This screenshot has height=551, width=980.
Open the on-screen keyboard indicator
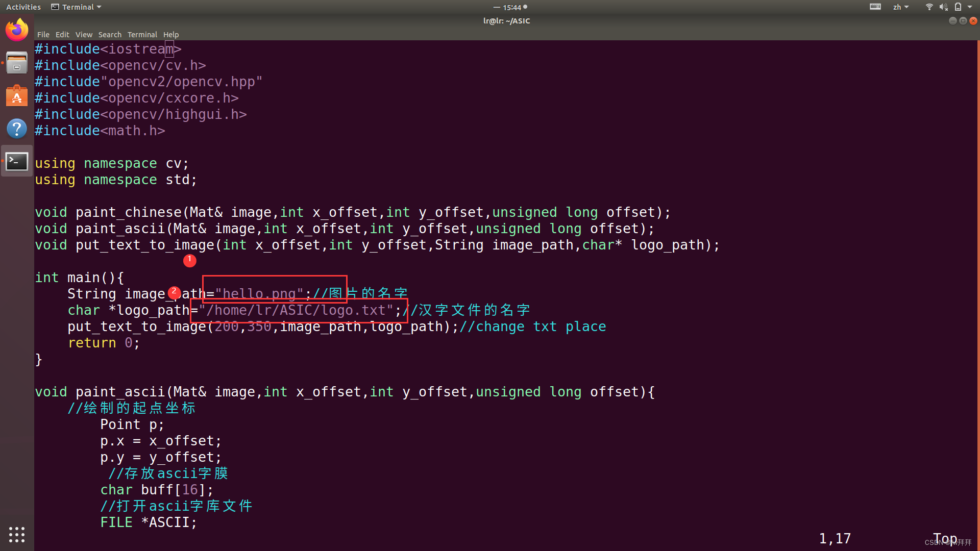[875, 7]
